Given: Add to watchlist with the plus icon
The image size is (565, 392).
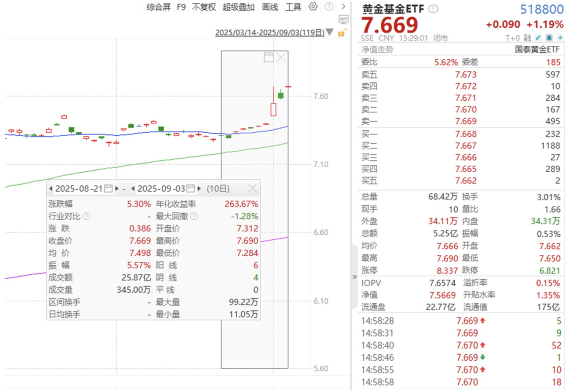Looking at the screenshot, I should 559,38.
